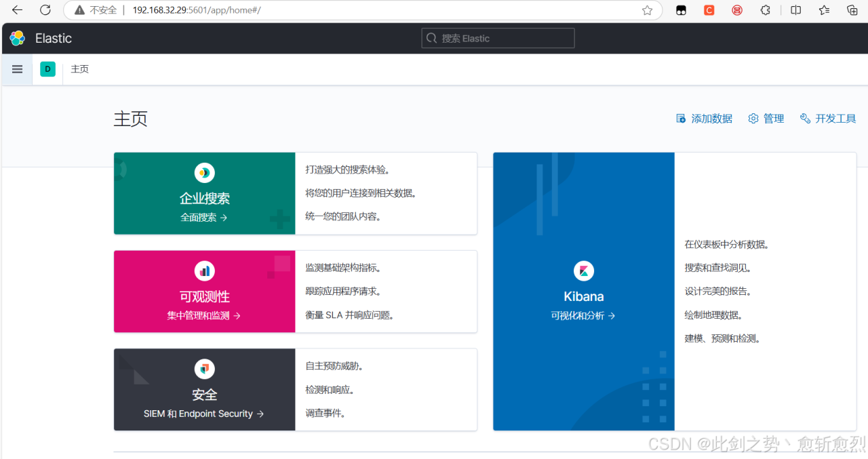
Task: Click the Observability (可观测性) chart icon
Action: coord(204,271)
